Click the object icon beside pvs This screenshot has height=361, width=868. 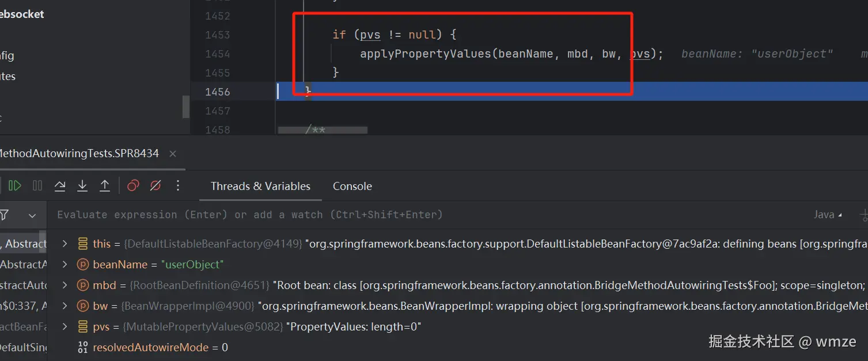82,326
